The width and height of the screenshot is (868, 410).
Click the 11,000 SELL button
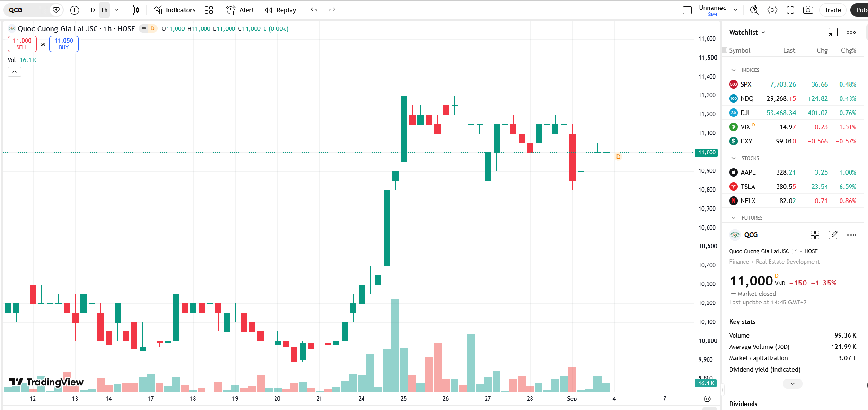22,44
